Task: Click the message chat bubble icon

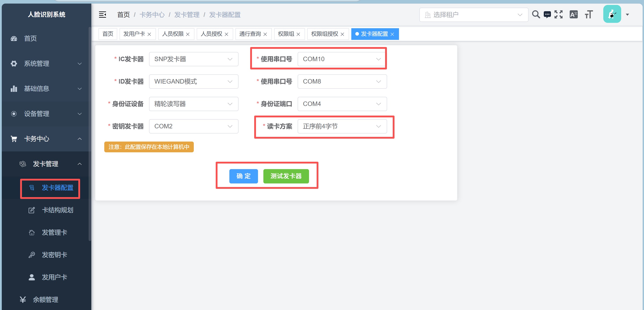Action: [x=547, y=15]
